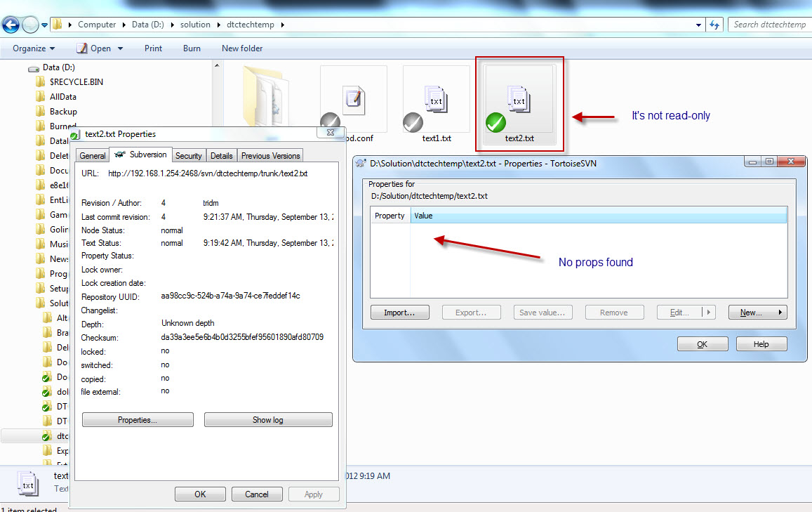Viewport: 812px width, 512px height.
Task: Click the Property column header
Action: click(390, 216)
